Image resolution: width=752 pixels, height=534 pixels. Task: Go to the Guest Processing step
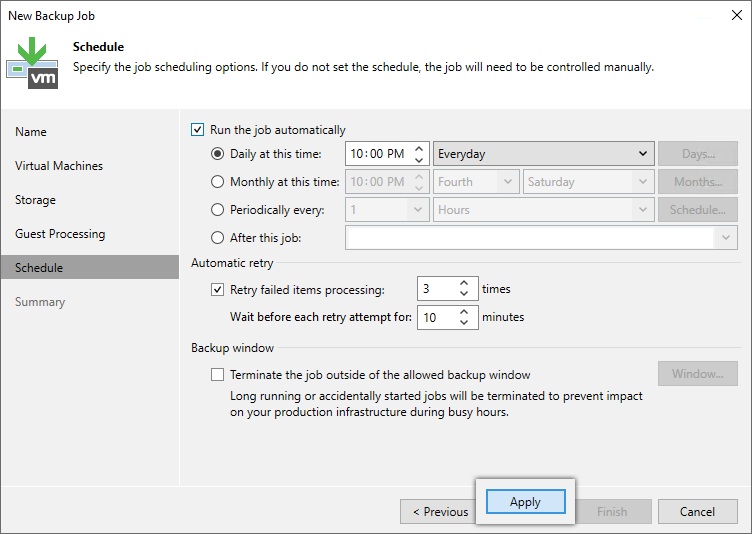[x=60, y=234]
